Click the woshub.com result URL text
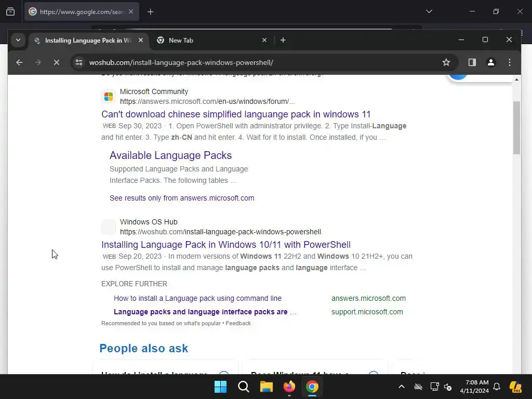Viewport: 532px width, 399px height. coord(220,232)
